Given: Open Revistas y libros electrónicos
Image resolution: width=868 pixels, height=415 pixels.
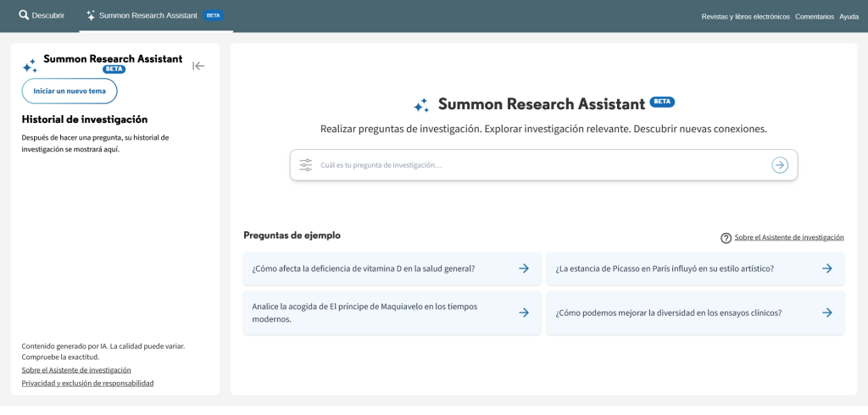Looking at the screenshot, I should tap(745, 16).
